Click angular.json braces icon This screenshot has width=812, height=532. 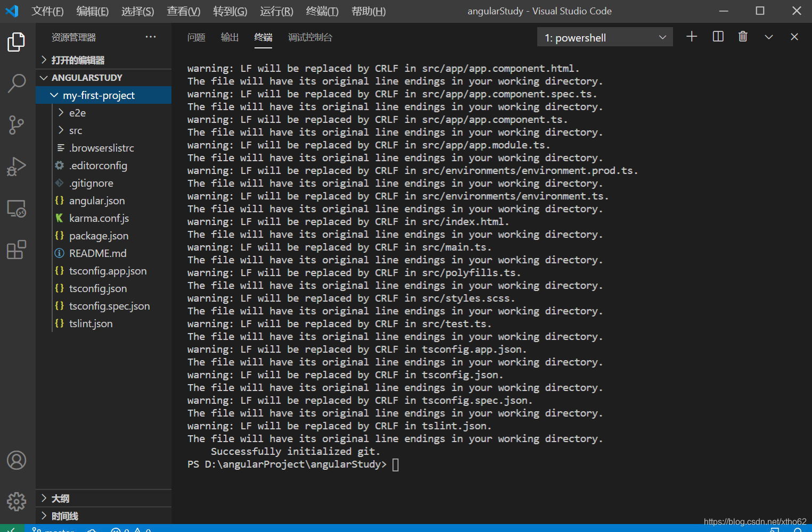coord(60,201)
